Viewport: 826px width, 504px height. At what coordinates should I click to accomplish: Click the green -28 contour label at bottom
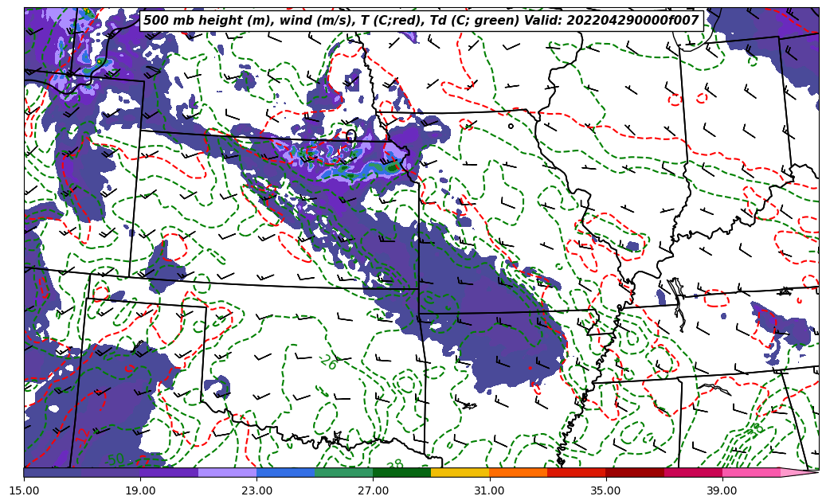coord(394,464)
